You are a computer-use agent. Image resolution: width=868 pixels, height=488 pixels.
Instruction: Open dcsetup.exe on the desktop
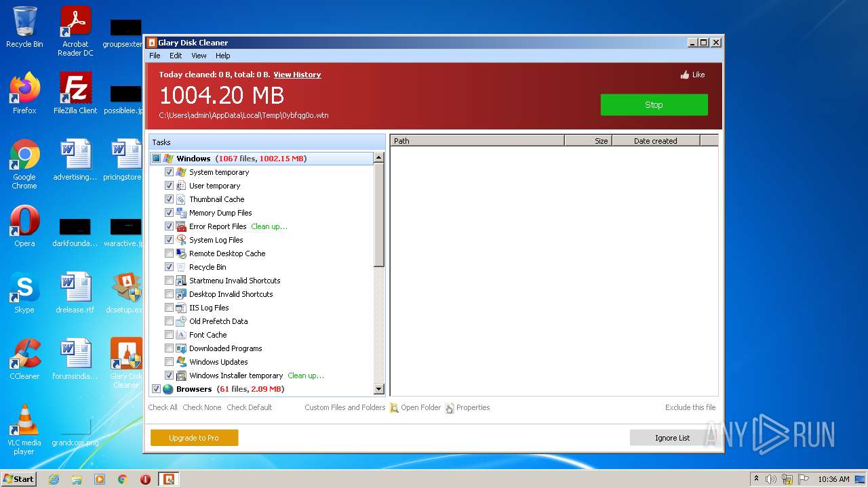tap(126, 293)
